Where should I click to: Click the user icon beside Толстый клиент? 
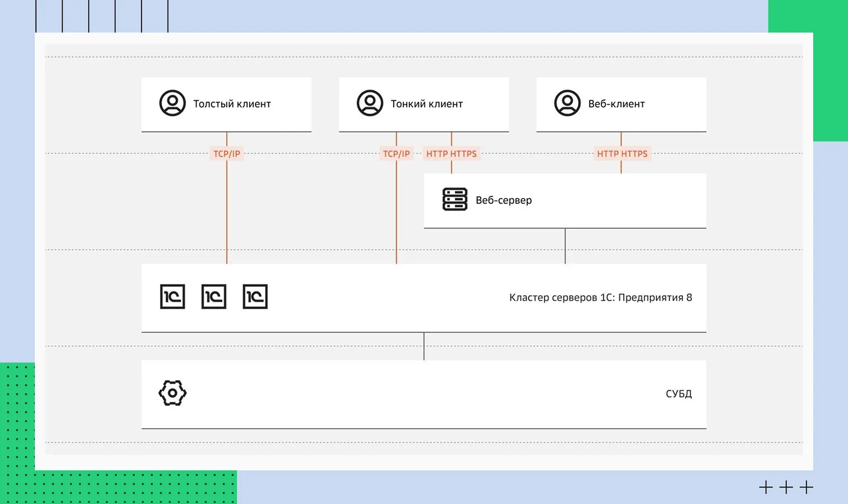pos(172,103)
